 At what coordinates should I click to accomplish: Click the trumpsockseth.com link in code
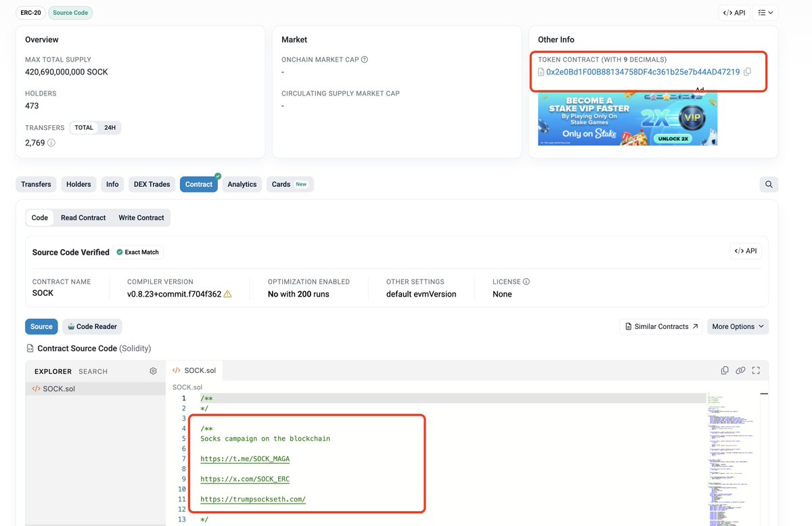point(253,500)
